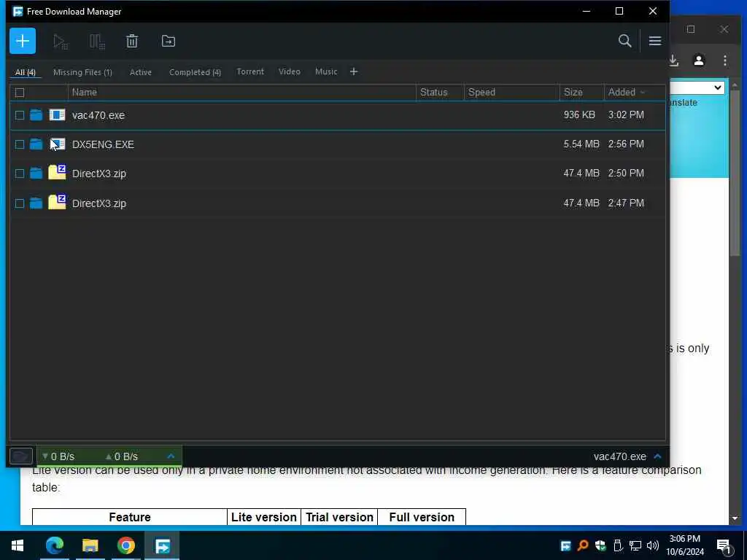Open folder icon for DX5ENG.EXE
Screen dimensions: 747x560
point(36,144)
